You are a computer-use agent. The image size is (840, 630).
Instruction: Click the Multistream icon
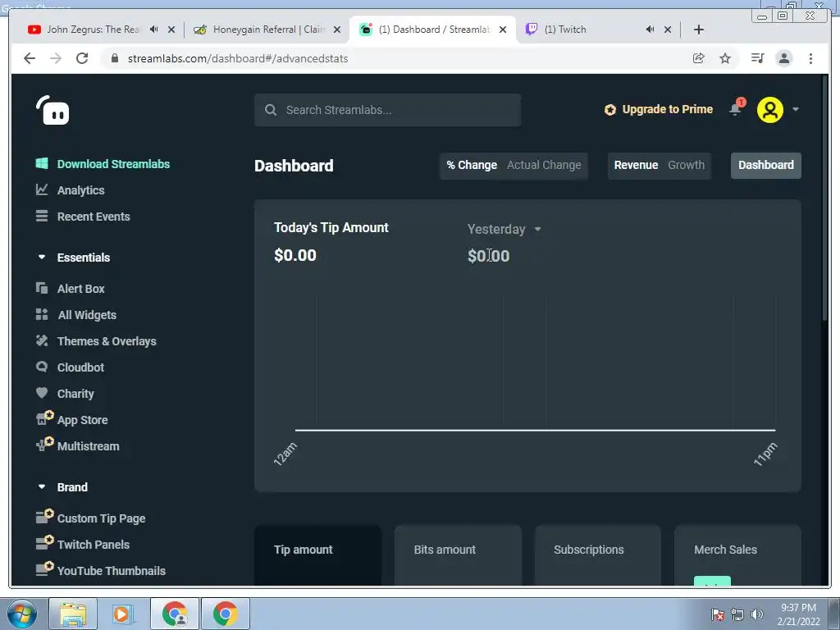click(44, 444)
